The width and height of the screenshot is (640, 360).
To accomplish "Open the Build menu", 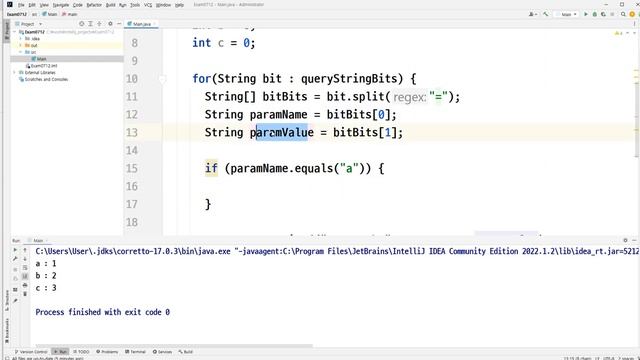I will [x=111, y=5].
